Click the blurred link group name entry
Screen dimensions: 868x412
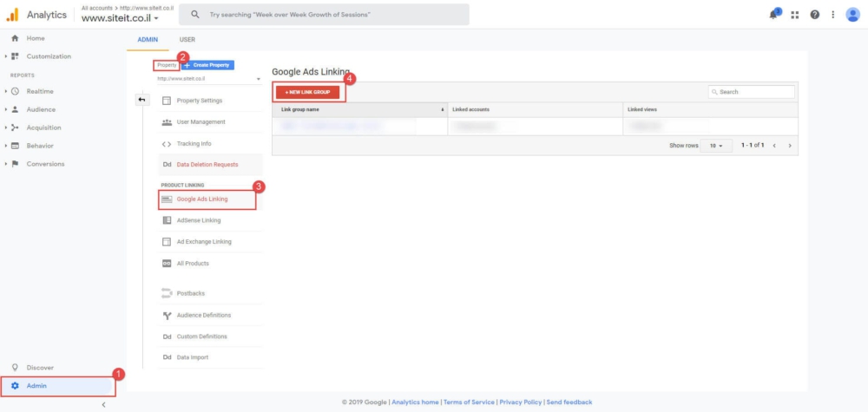(332, 126)
